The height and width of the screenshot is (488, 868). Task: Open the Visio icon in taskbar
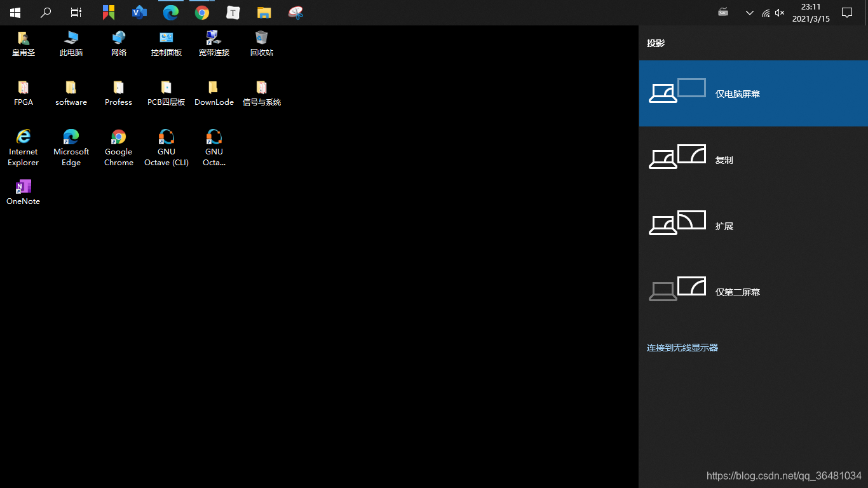click(139, 12)
